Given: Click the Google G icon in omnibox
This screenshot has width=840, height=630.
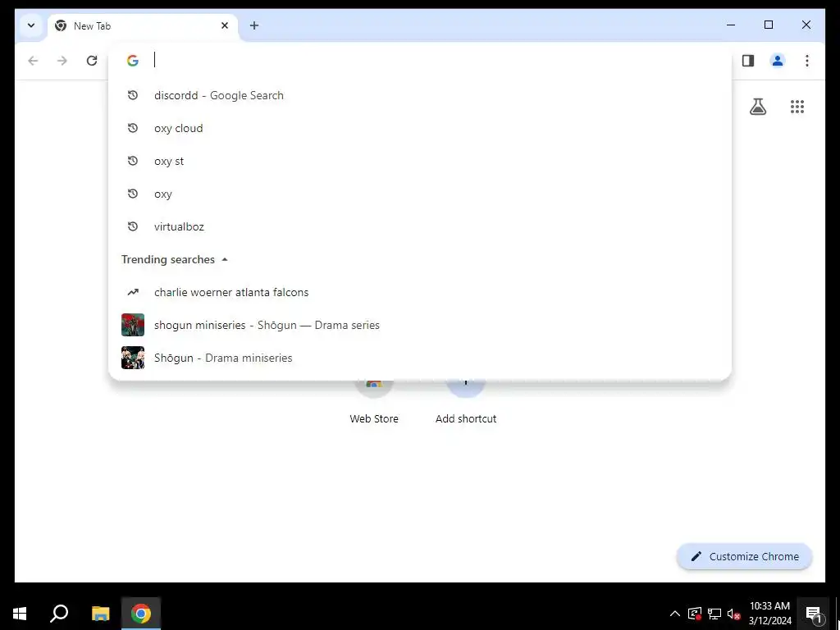Looking at the screenshot, I should 133,61.
